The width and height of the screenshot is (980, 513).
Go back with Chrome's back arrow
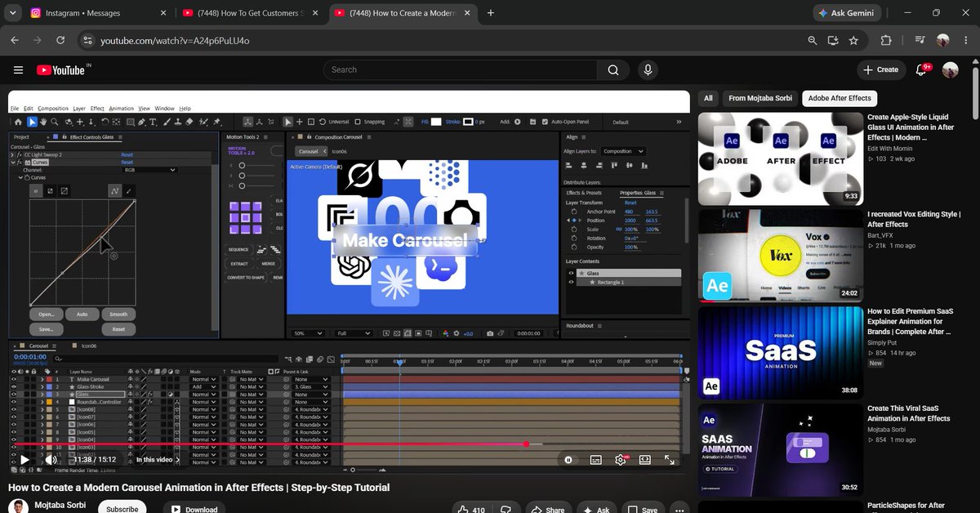click(x=15, y=40)
